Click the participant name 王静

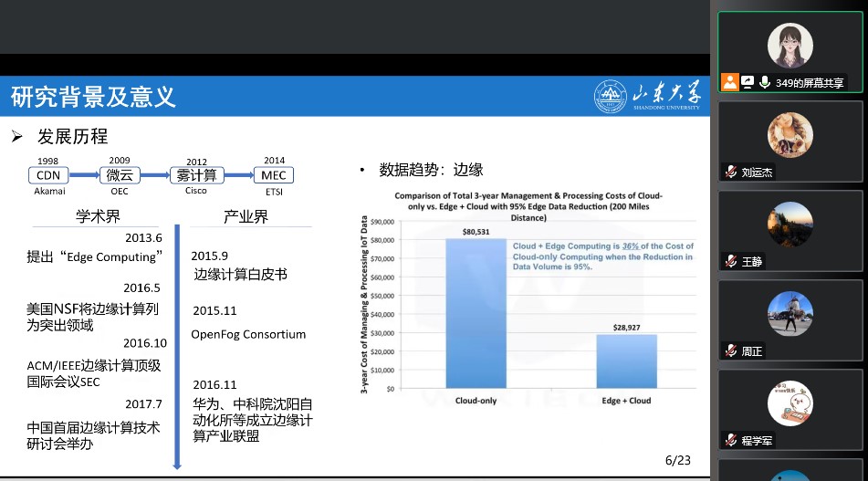(x=752, y=262)
